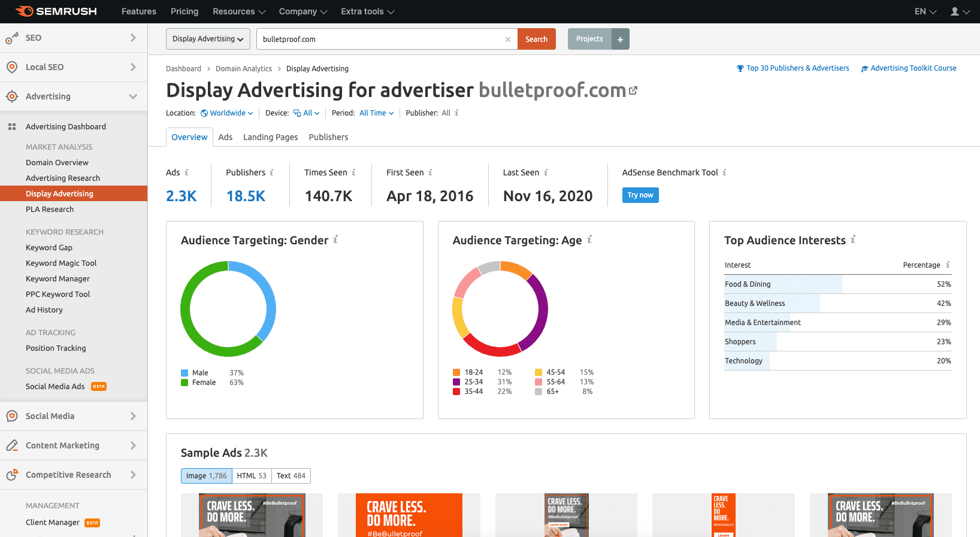
Task: Collapse the Advertising sidebar section
Action: click(x=133, y=96)
